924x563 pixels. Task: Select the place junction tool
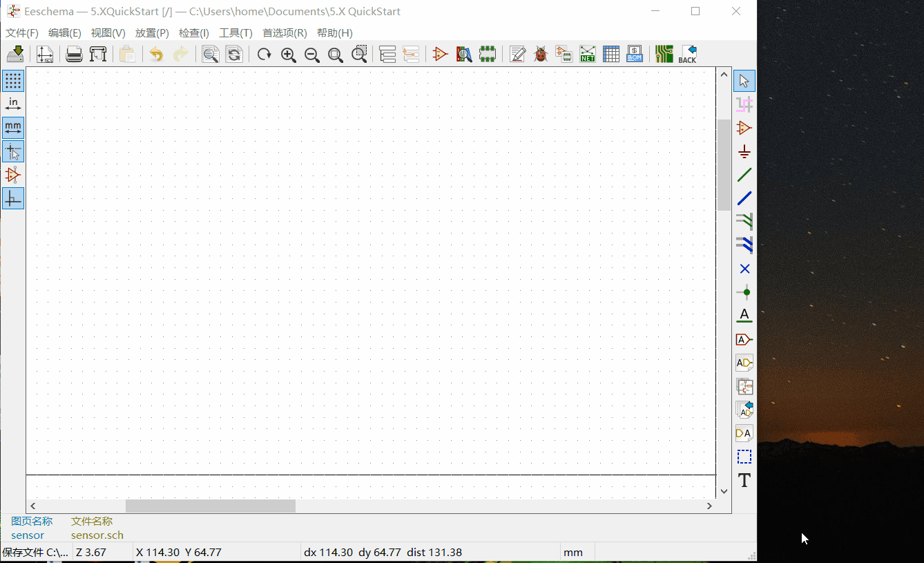point(744,292)
